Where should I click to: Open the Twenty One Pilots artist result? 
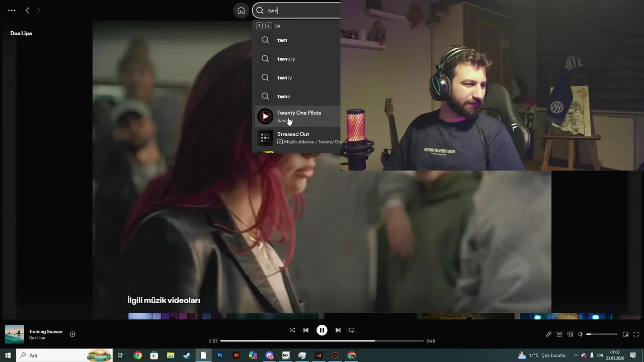pos(297,116)
